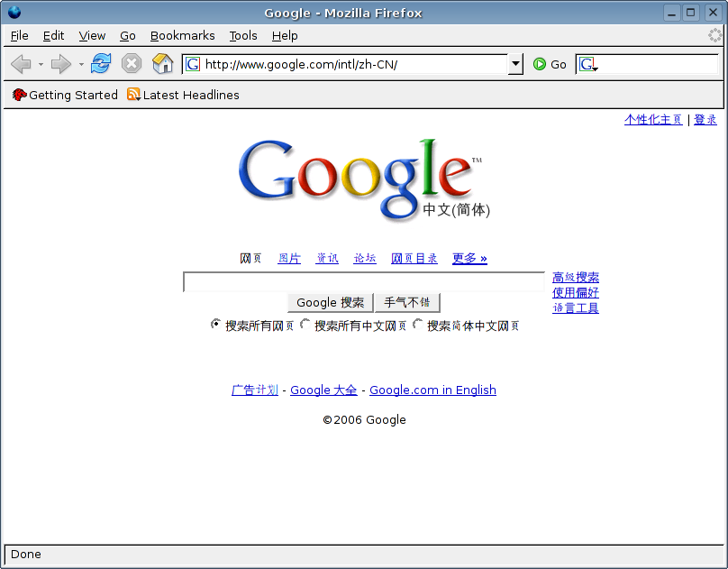Open the 图片 images link
This screenshot has height=569, width=728.
coord(289,258)
